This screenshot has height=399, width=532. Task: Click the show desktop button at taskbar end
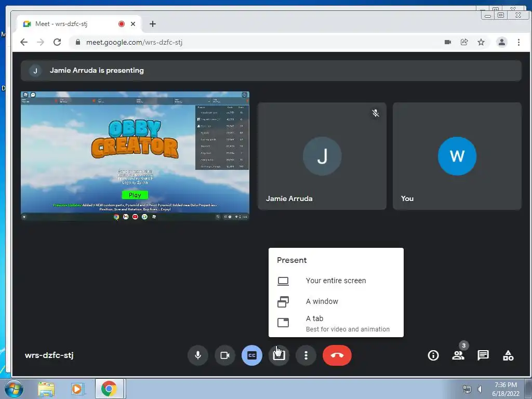(x=528, y=389)
